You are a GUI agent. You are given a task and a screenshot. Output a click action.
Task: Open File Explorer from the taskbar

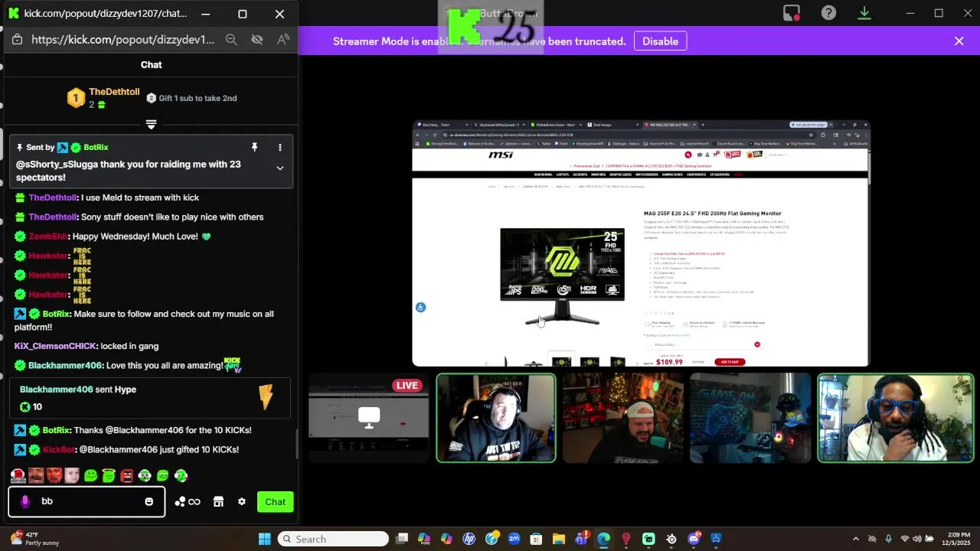click(x=558, y=539)
